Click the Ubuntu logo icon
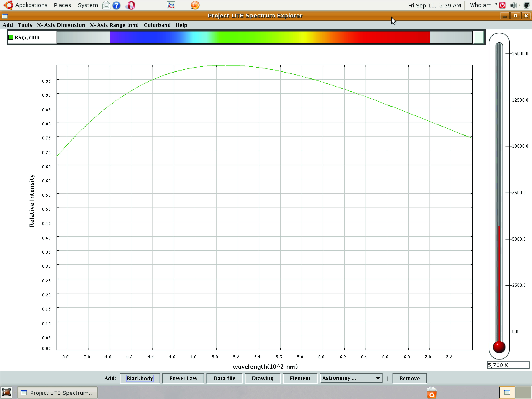Viewport: 532px width, 399px height. point(8,5)
